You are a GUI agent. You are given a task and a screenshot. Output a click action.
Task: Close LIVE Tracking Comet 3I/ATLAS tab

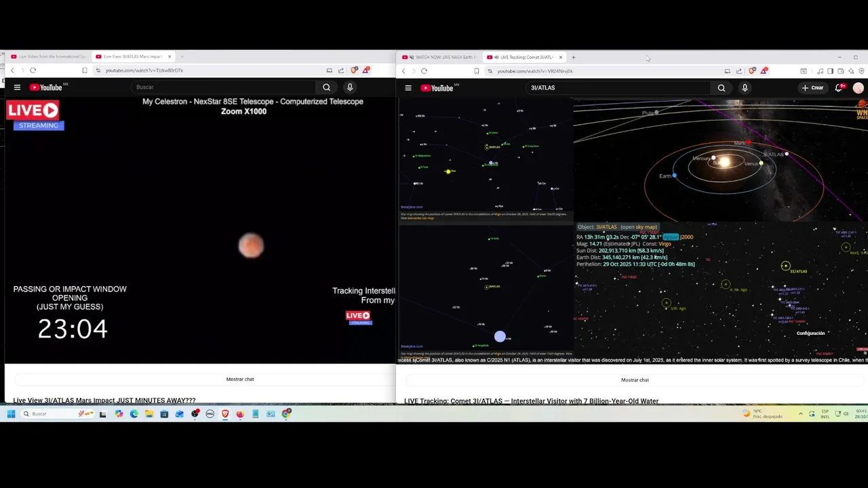point(561,58)
